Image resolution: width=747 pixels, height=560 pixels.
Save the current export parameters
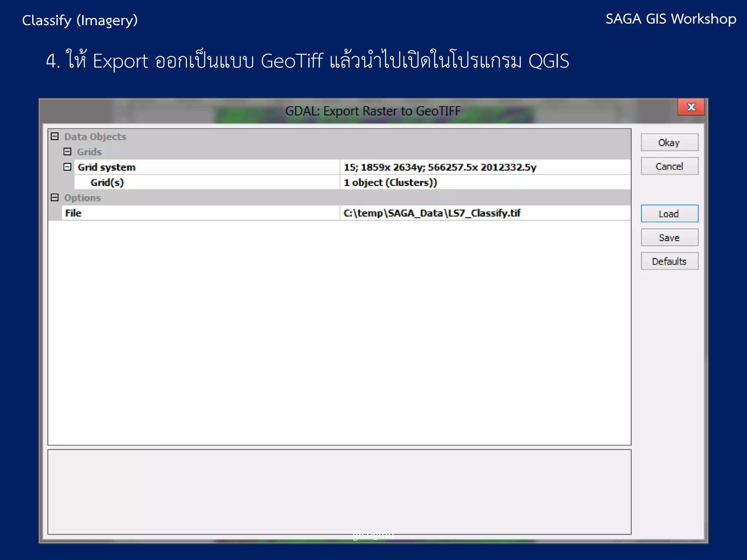669,238
